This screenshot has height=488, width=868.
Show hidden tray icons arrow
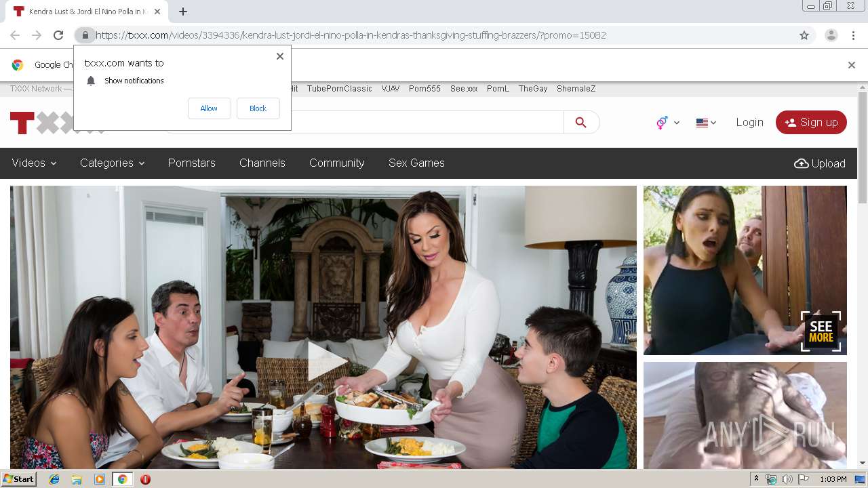click(757, 479)
